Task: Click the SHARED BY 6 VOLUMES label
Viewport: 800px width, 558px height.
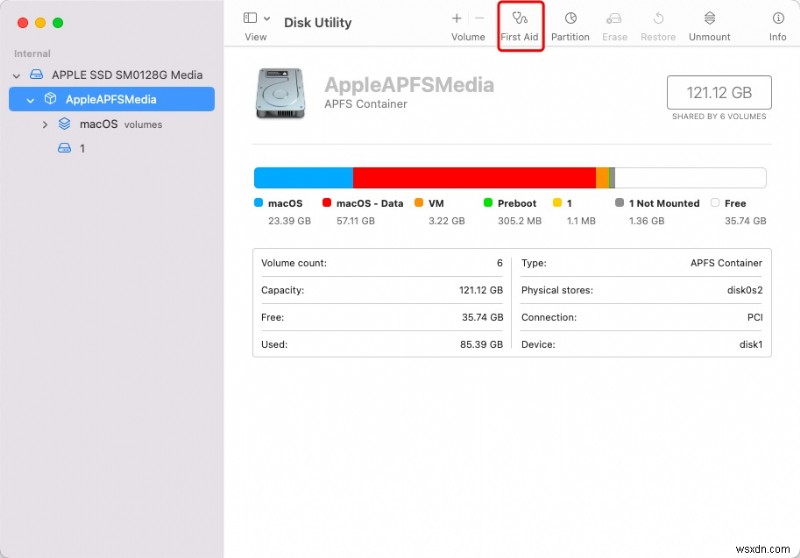Action: click(719, 116)
